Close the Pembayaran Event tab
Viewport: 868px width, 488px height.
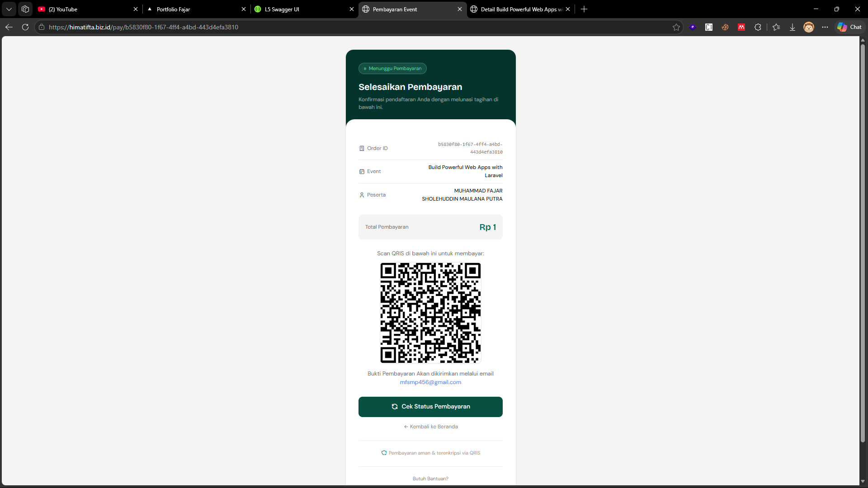[460, 9]
